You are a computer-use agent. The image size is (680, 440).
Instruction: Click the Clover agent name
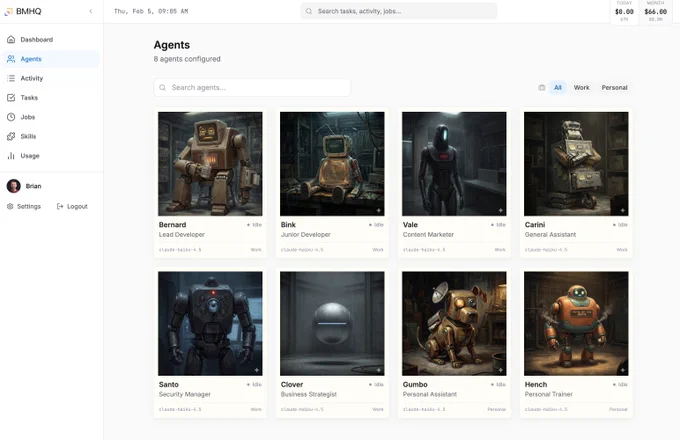(x=292, y=385)
